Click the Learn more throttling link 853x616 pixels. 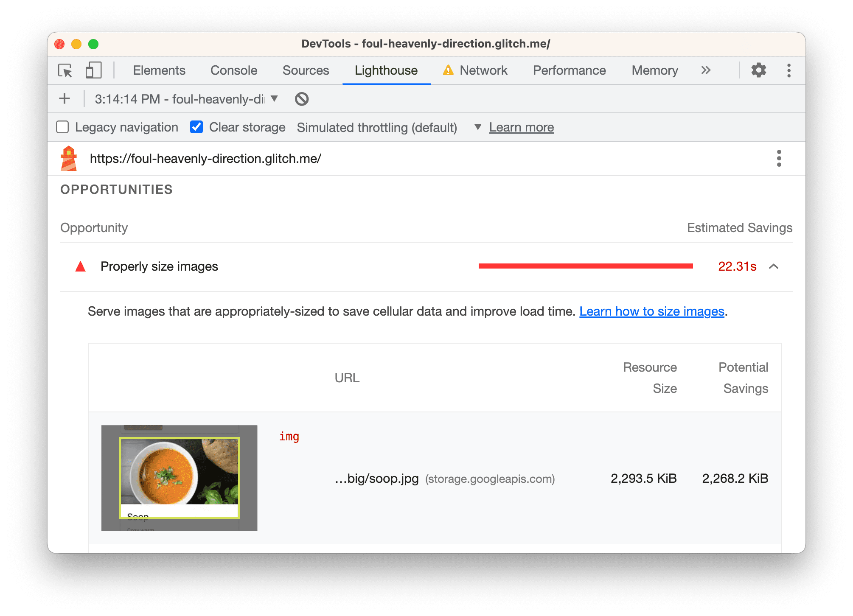point(522,127)
